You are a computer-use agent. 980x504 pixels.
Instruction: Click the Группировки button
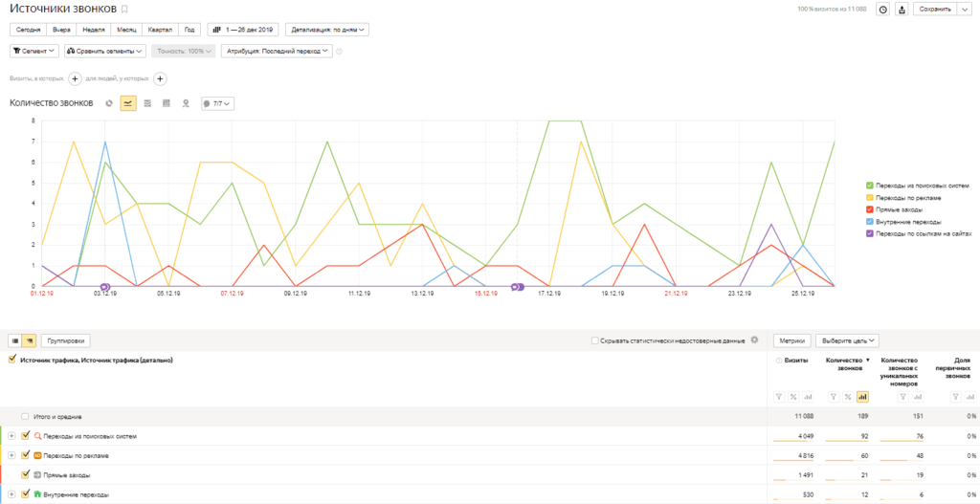68,340
